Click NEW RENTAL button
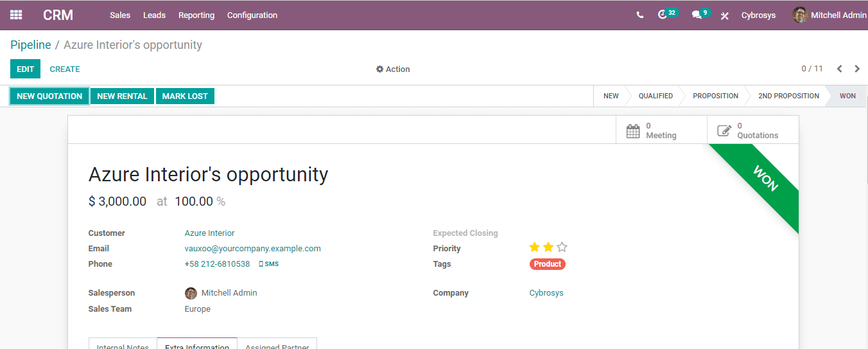 (x=122, y=96)
